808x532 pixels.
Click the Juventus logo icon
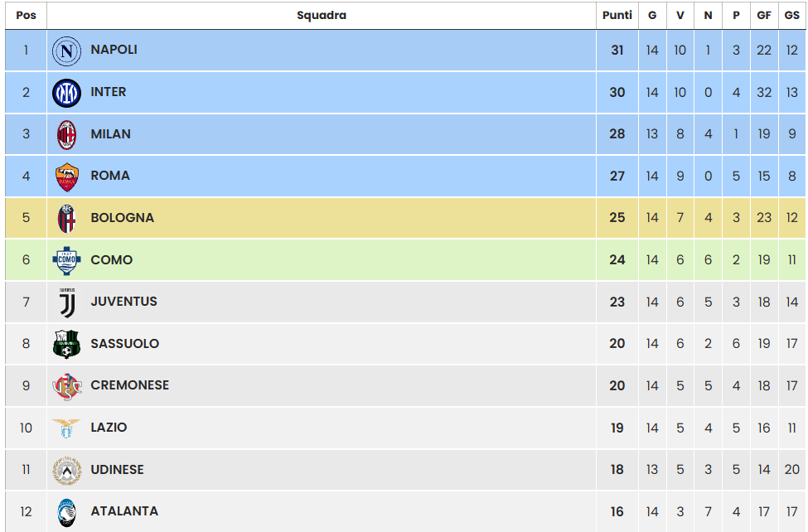tap(67, 302)
